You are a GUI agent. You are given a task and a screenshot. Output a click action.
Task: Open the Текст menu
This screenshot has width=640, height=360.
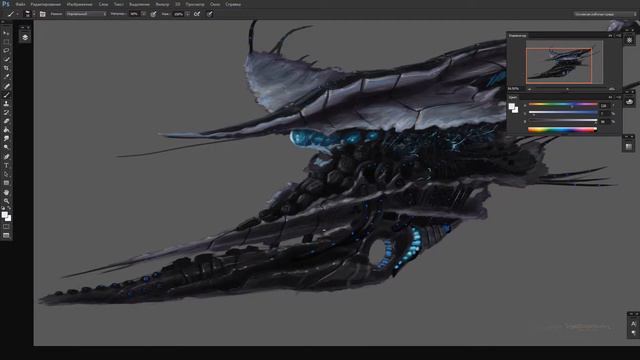[119, 4]
